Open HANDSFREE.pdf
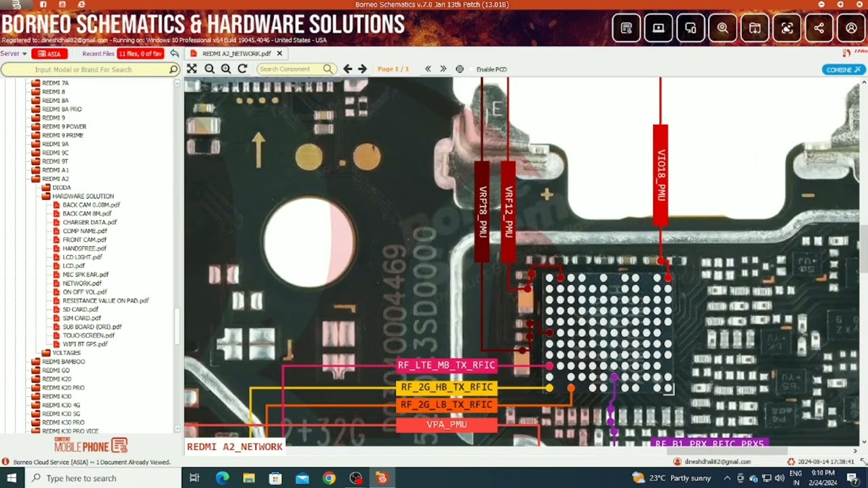This screenshot has height=488, width=868. coord(84,249)
